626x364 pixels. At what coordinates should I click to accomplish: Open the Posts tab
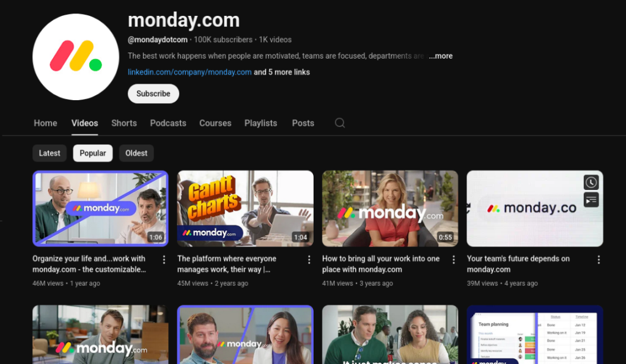coord(303,123)
